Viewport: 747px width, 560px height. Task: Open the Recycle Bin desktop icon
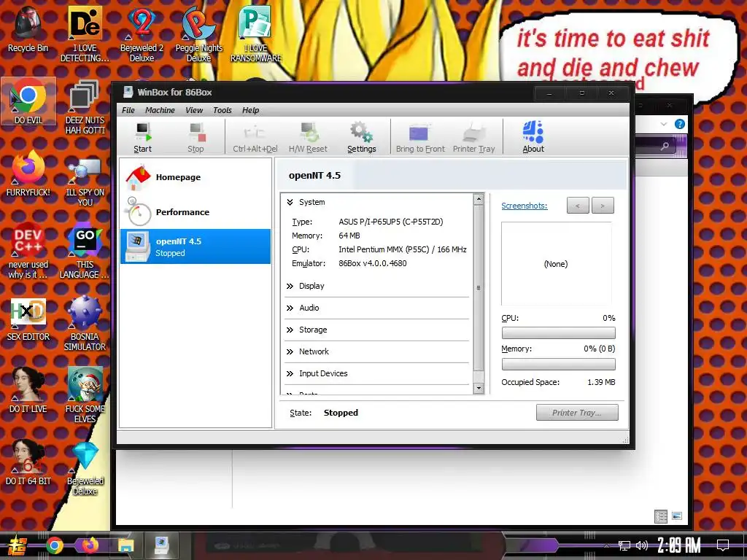tap(28, 29)
